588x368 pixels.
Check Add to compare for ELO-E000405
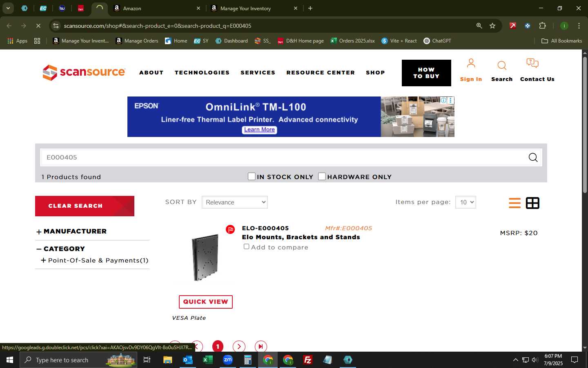246,247
